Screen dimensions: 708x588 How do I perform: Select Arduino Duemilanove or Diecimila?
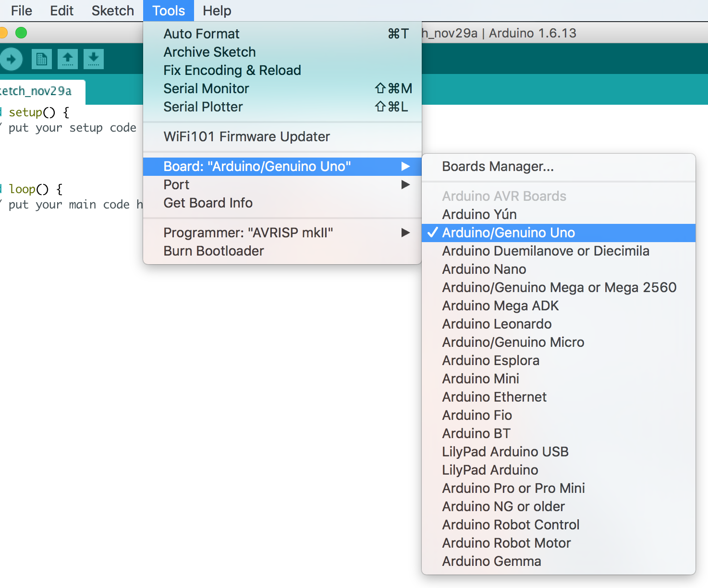tap(559, 251)
